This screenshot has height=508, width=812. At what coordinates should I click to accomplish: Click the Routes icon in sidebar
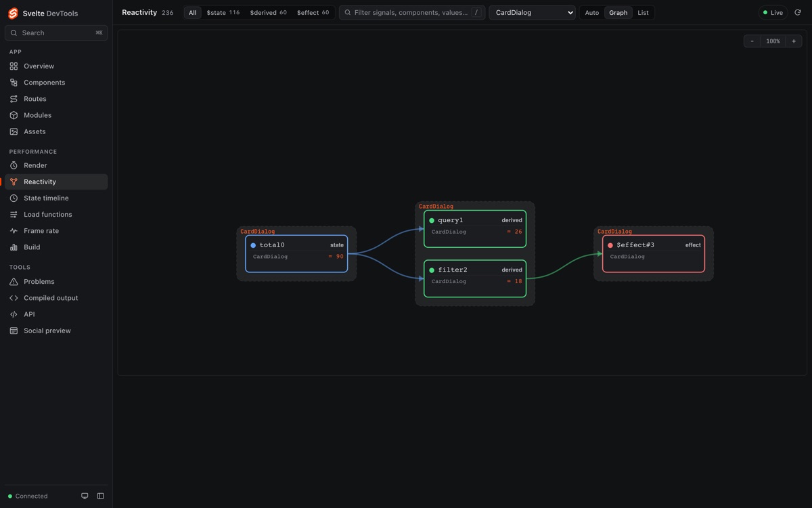pos(14,99)
